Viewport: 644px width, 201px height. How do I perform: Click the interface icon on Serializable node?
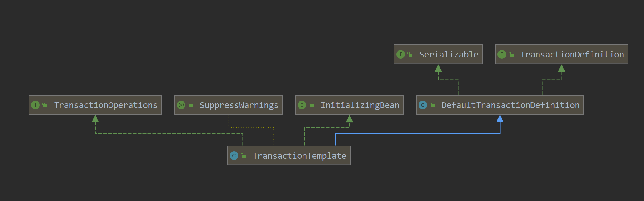401,54
